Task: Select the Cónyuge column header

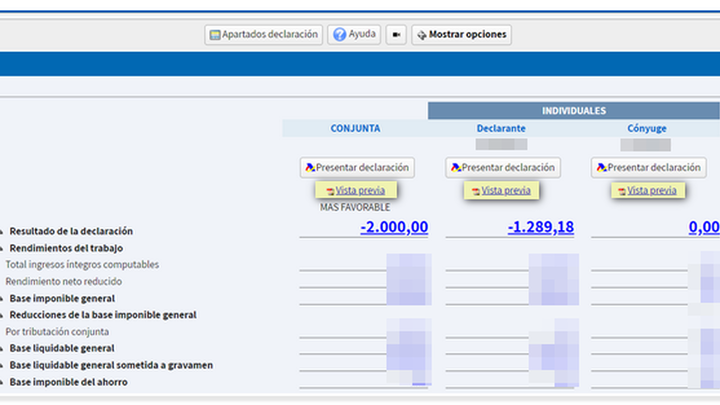Action: coord(646,128)
